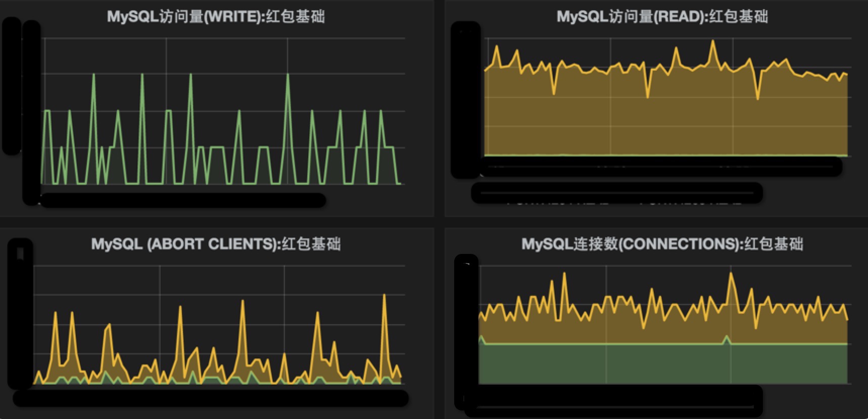The image size is (868, 419).
Task: Select the deepest rightmost dip in READ graph
Action: coord(757,97)
